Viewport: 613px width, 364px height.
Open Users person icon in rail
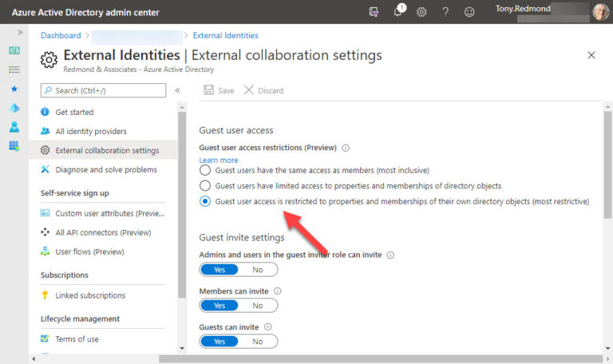[14, 127]
